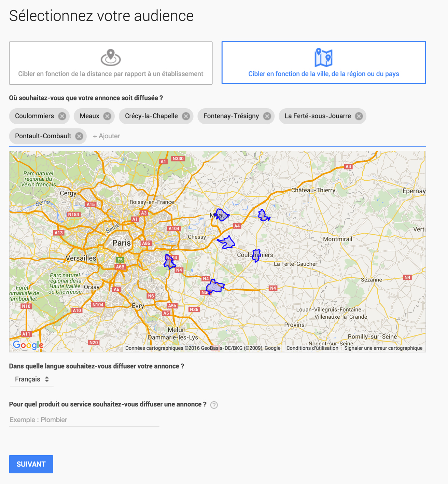Remove the La Ferté-sous-Jouarre location chip
The height and width of the screenshot is (484, 448).
[359, 116]
